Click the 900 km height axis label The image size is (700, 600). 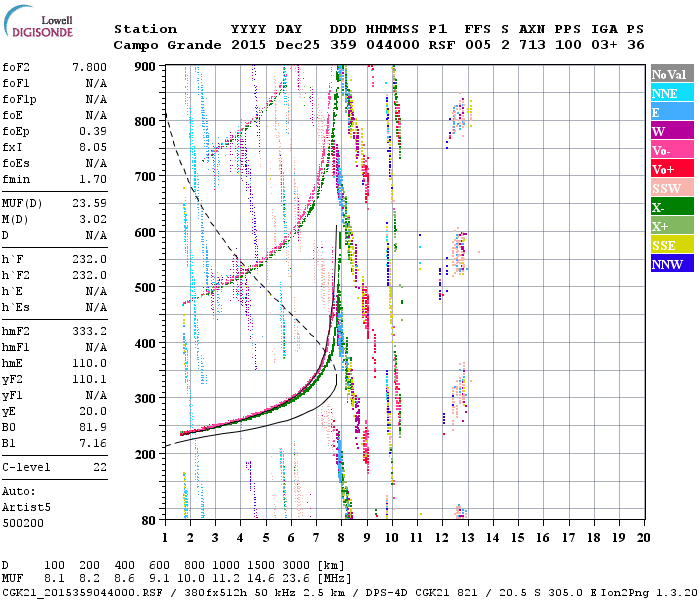pos(145,67)
